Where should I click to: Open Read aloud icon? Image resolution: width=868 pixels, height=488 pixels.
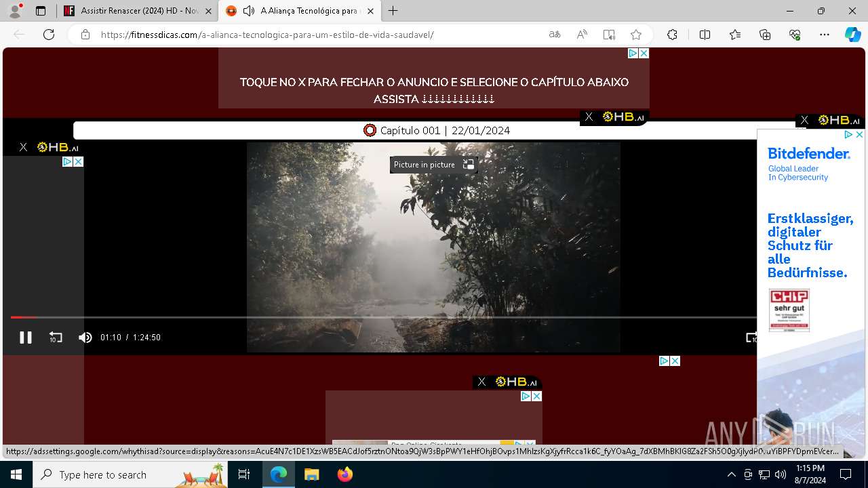click(582, 35)
